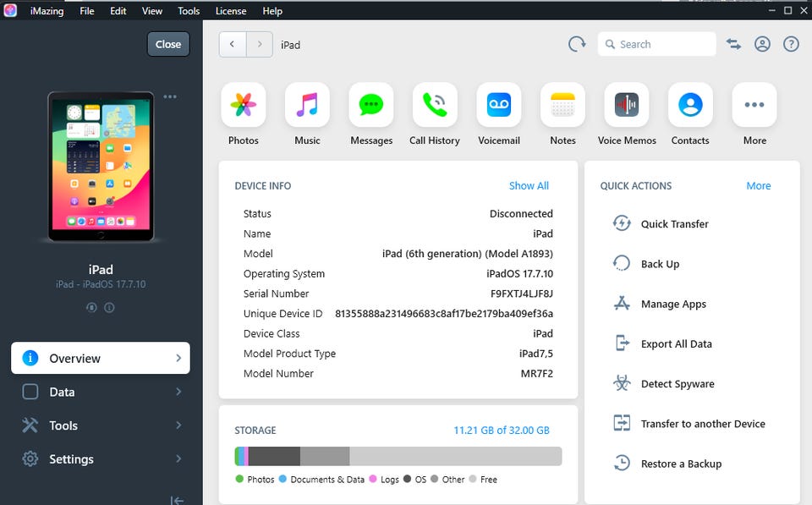Click into the Search field
The width and height of the screenshot is (812, 505).
coord(656,44)
